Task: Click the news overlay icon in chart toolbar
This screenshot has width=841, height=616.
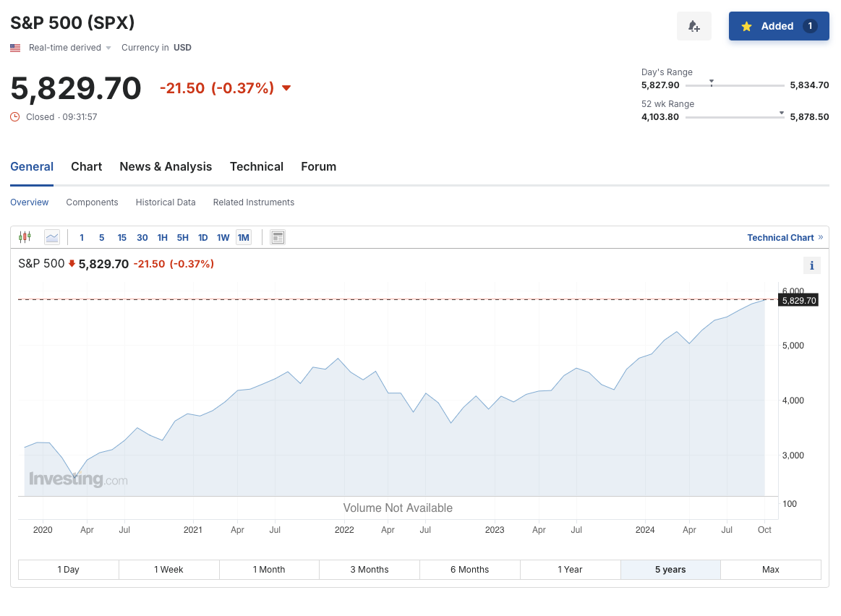Action: point(278,237)
